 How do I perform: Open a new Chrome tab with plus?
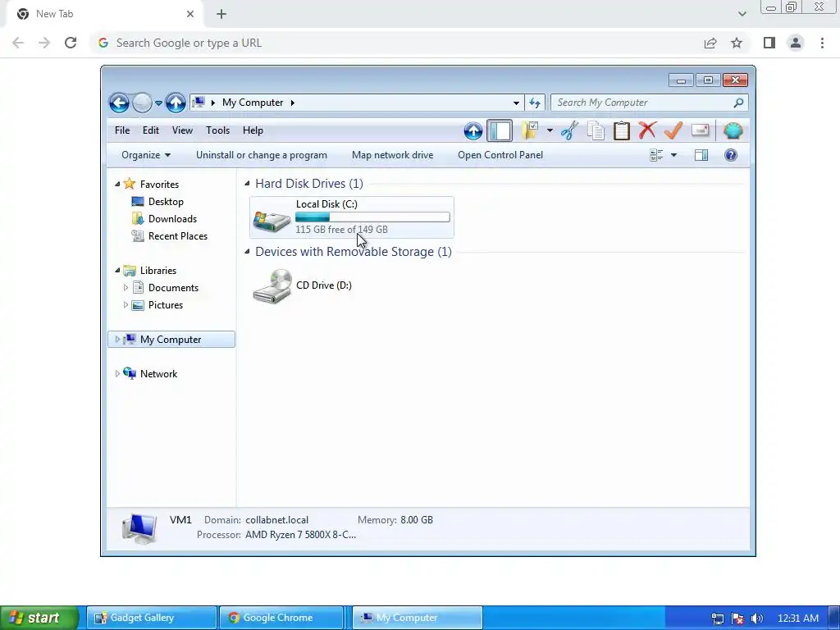point(221,14)
